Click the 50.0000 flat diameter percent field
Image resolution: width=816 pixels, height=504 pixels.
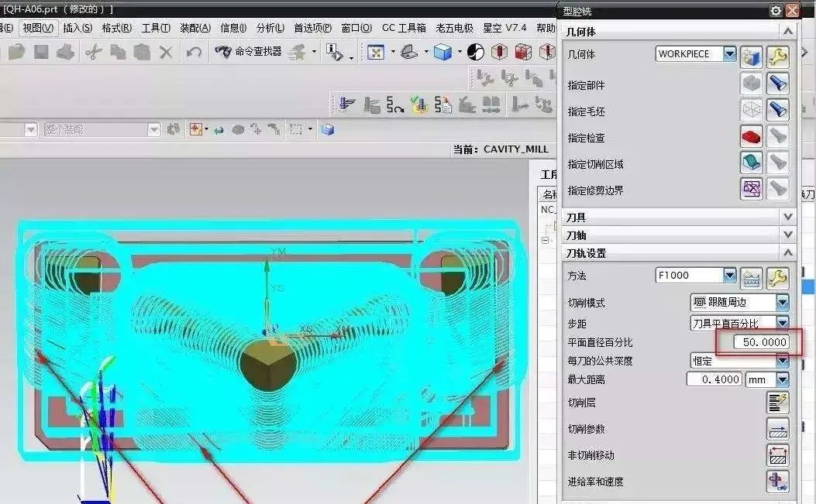coord(753,342)
